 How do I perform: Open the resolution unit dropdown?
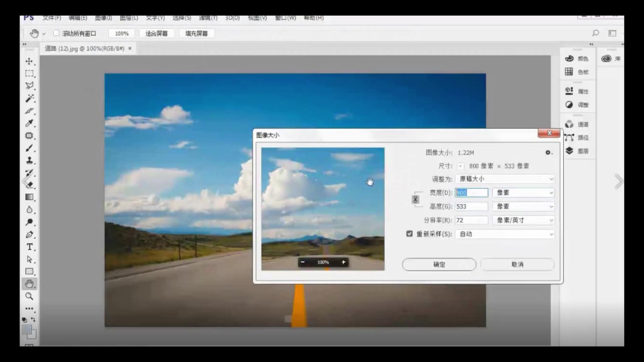coord(523,220)
